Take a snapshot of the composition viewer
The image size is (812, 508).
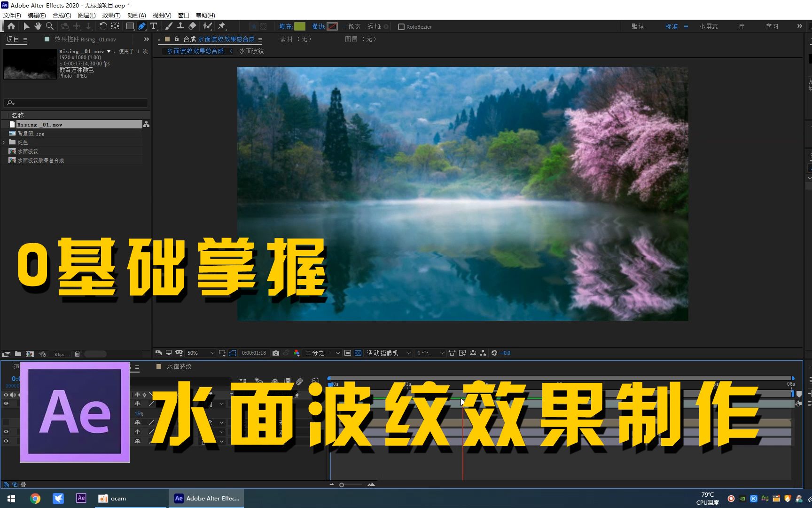point(275,353)
